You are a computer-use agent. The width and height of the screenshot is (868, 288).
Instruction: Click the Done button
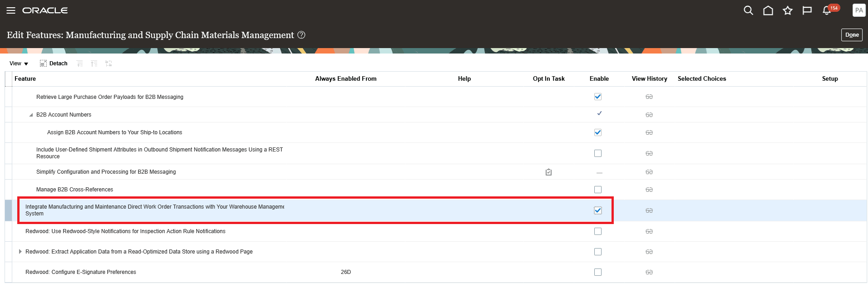click(x=852, y=35)
